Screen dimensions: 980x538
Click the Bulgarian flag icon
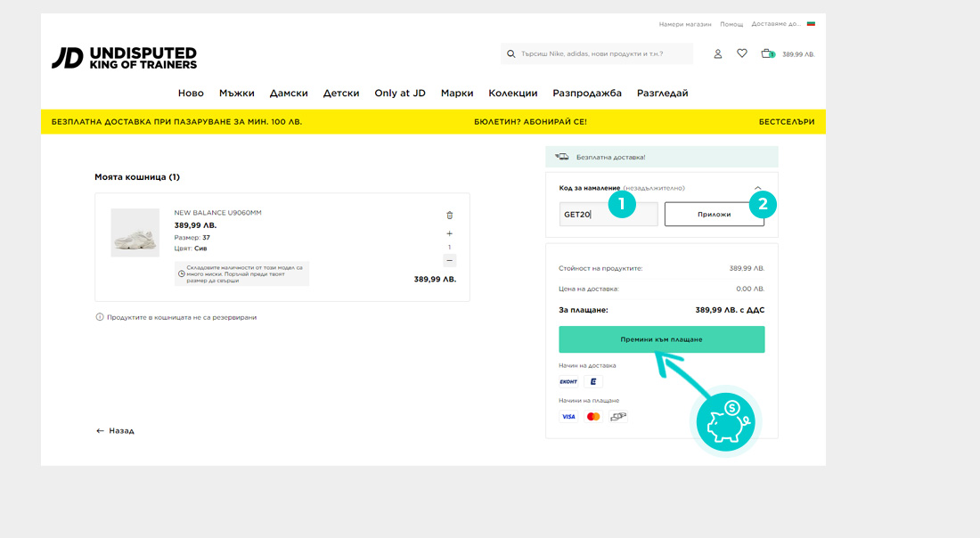811,24
